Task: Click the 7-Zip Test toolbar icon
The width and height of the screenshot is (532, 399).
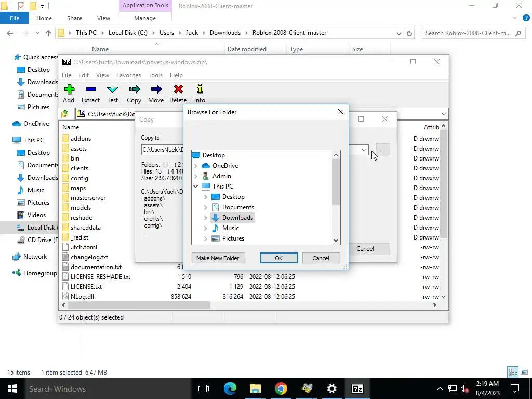Action: 112,89
